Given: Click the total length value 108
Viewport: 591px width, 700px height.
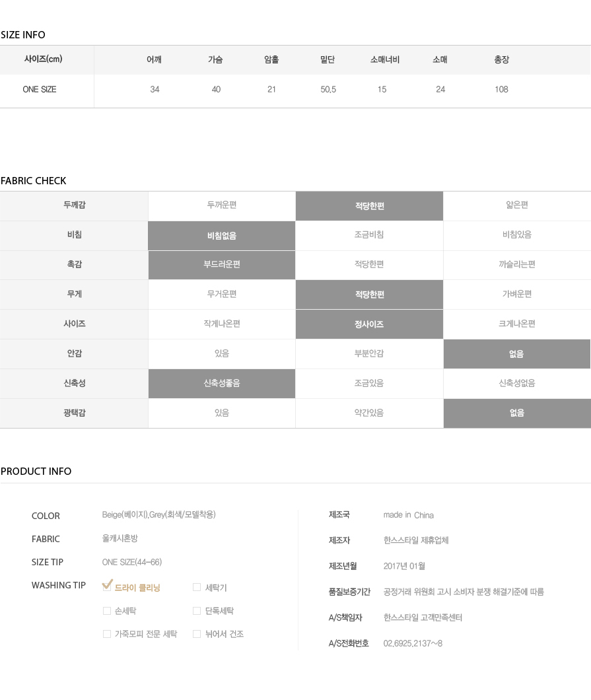Looking at the screenshot, I should click(502, 89).
